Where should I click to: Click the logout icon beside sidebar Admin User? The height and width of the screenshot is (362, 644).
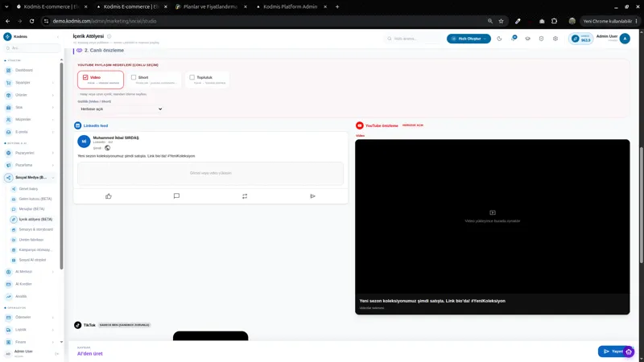click(x=56, y=353)
